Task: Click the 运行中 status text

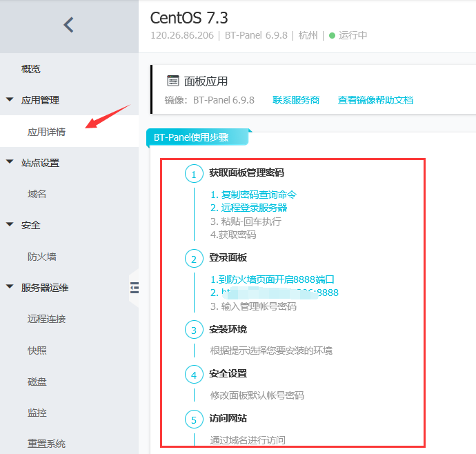Action: click(x=353, y=35)
